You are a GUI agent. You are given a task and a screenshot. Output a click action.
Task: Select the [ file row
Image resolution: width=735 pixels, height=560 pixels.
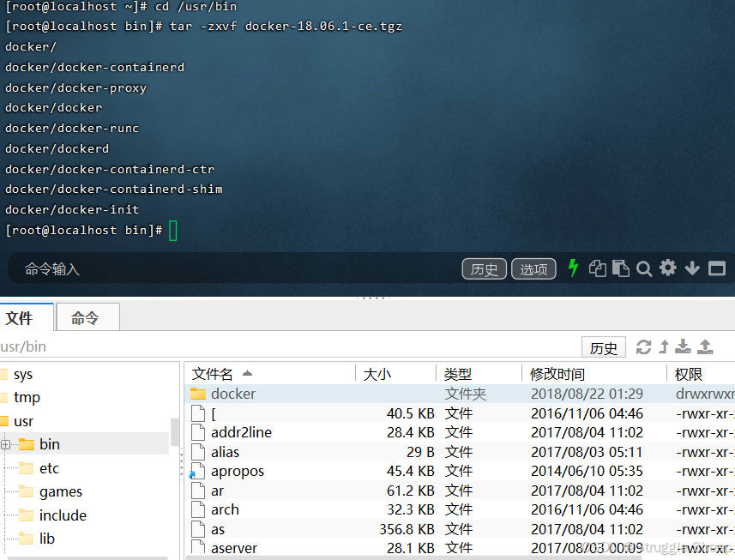click(x=461, y=413)
